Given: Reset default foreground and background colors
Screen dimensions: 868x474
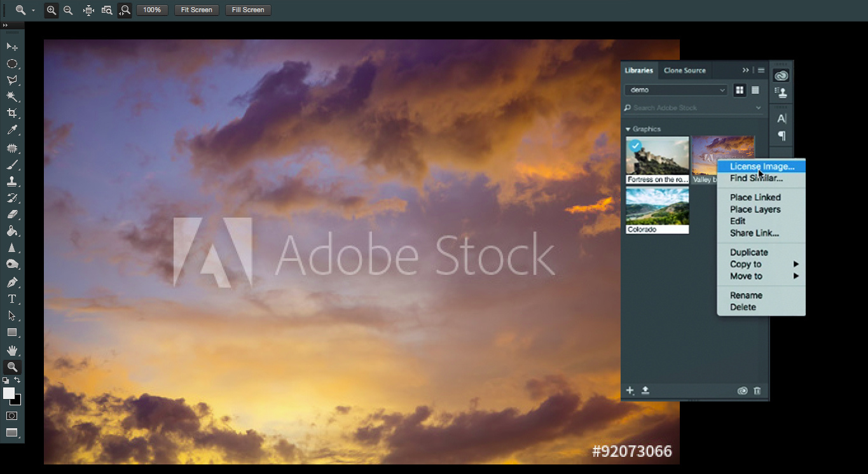Looking at the screenshot, I should pyautogui.click(x=6, y=380).
